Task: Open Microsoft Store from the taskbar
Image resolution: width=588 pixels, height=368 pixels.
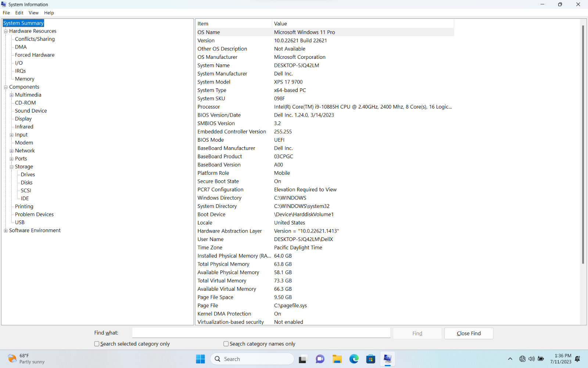Action: click(371, 359)
